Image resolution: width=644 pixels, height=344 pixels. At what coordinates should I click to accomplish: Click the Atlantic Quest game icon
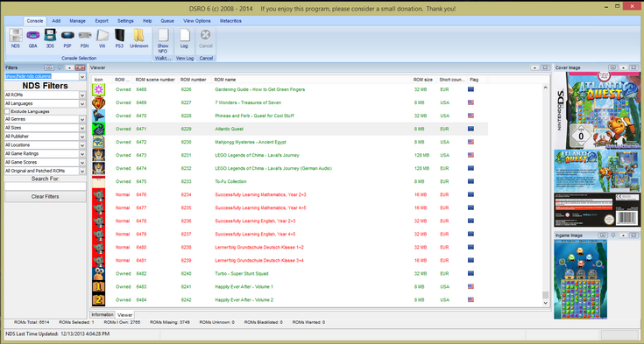coord(98,129)
